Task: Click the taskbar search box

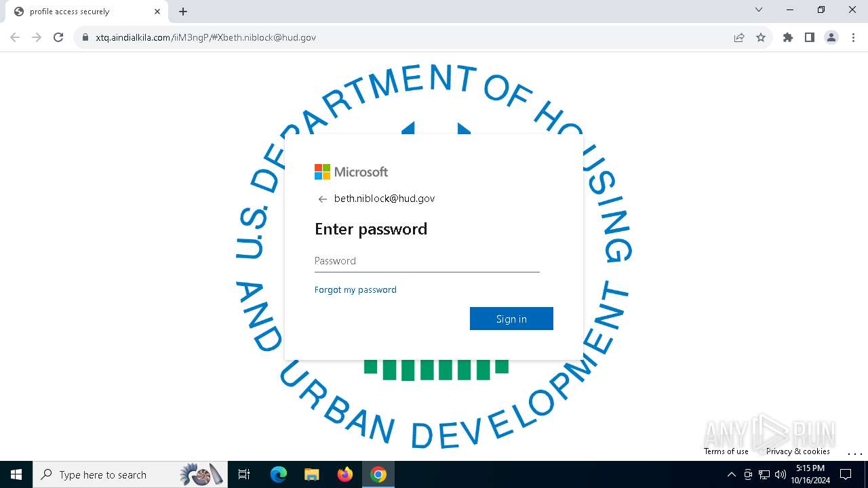Action: (x=130, y=474)
